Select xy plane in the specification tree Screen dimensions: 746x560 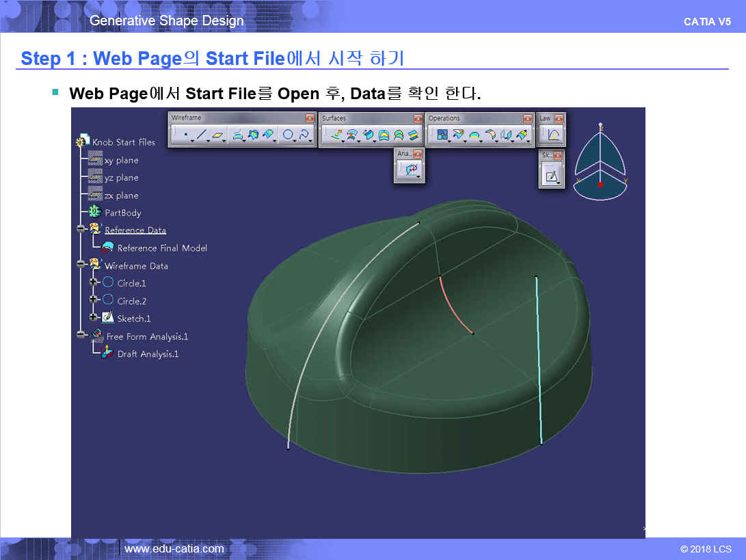(121, 160)
